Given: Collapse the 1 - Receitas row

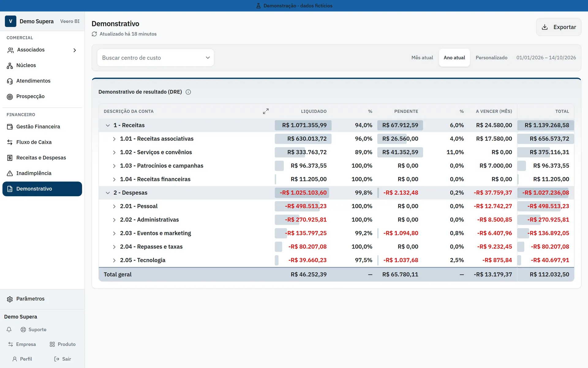Looking at the screenshot, I should click(108, 125).
